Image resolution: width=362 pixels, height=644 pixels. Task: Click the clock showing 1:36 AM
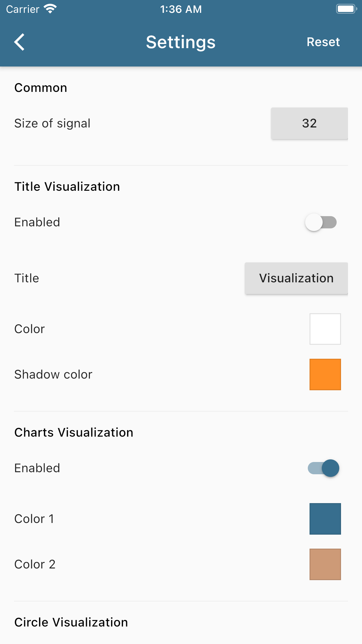pyautogui.click(x=181, y=9)
